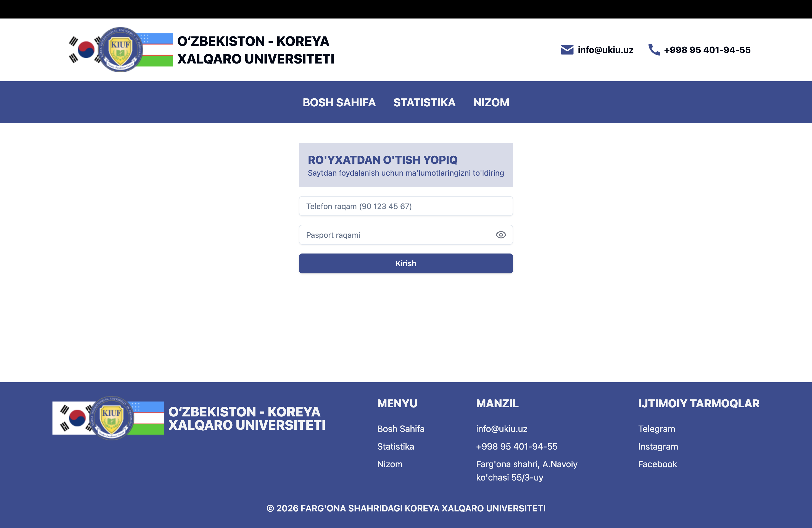The width and height of the screenshot is (812, 528).
Task: Open footer Bosh Sahifa link
Action: 400,429
